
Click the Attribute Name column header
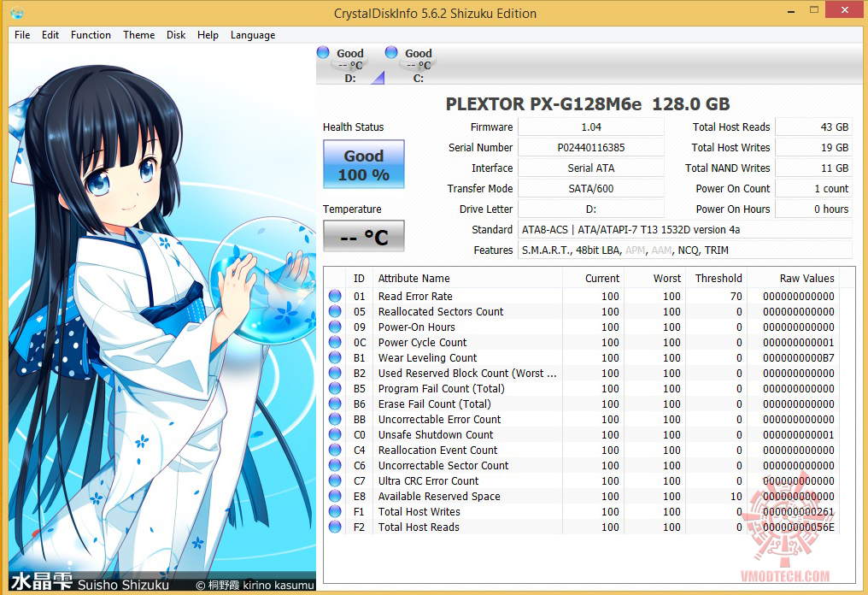[x=467, y=278]
